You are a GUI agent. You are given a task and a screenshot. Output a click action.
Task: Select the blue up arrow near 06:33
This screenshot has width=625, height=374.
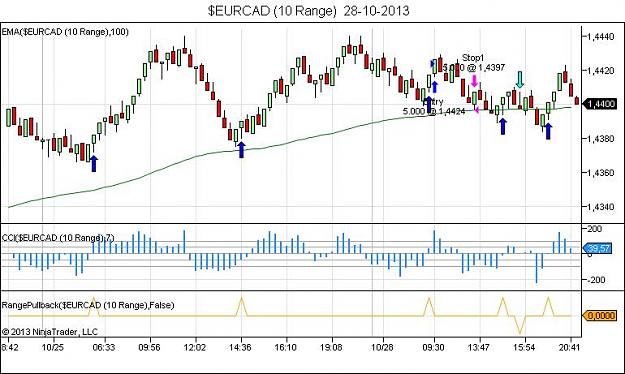[x=94, y=164]
